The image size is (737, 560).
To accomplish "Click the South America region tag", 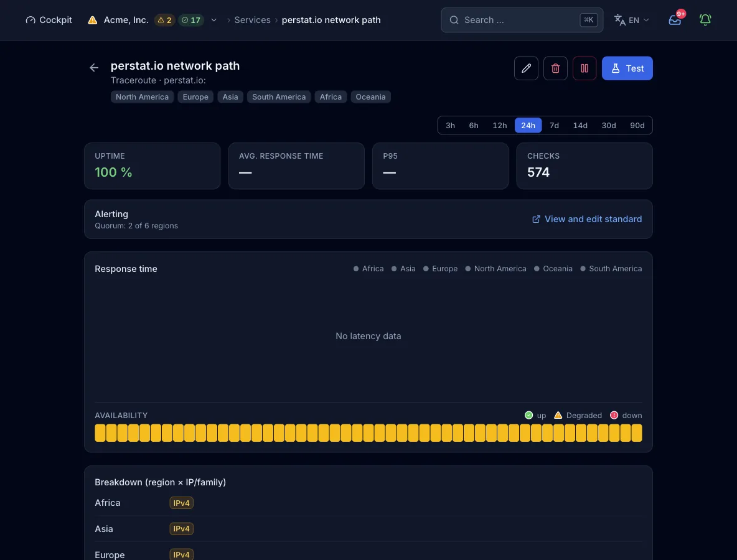I will pyautogui.click(x=279, y=97).
